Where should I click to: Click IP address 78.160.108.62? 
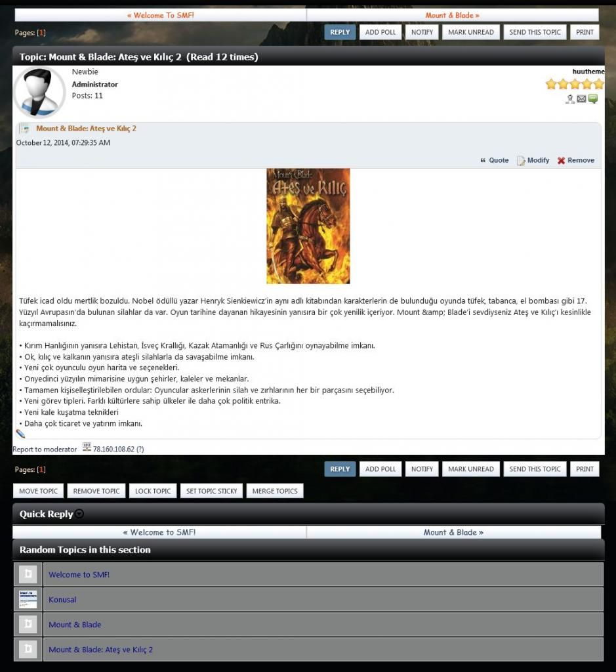coord(113,449)
